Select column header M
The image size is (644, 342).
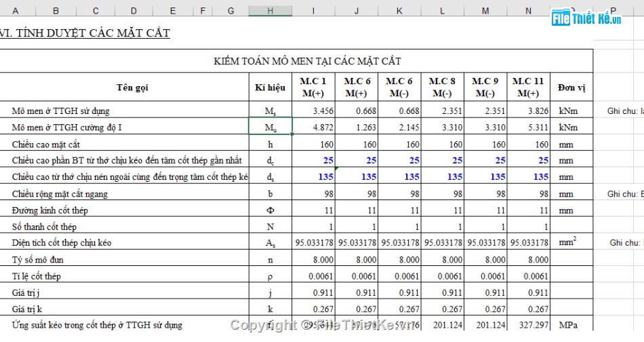486,11
